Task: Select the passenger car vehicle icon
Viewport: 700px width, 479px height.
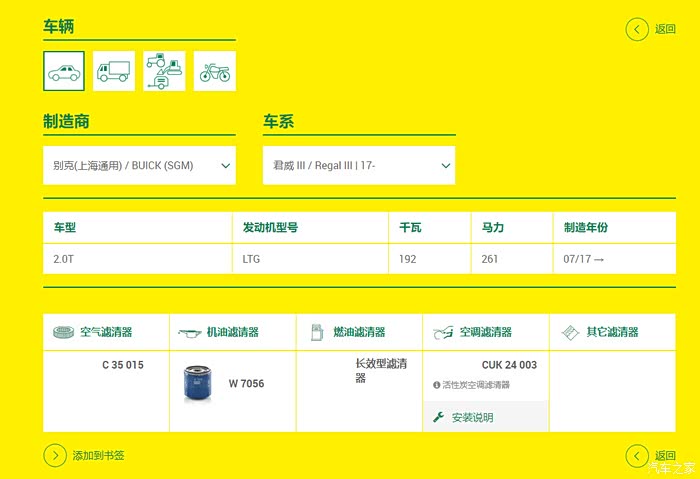Action: pos(64,72)
